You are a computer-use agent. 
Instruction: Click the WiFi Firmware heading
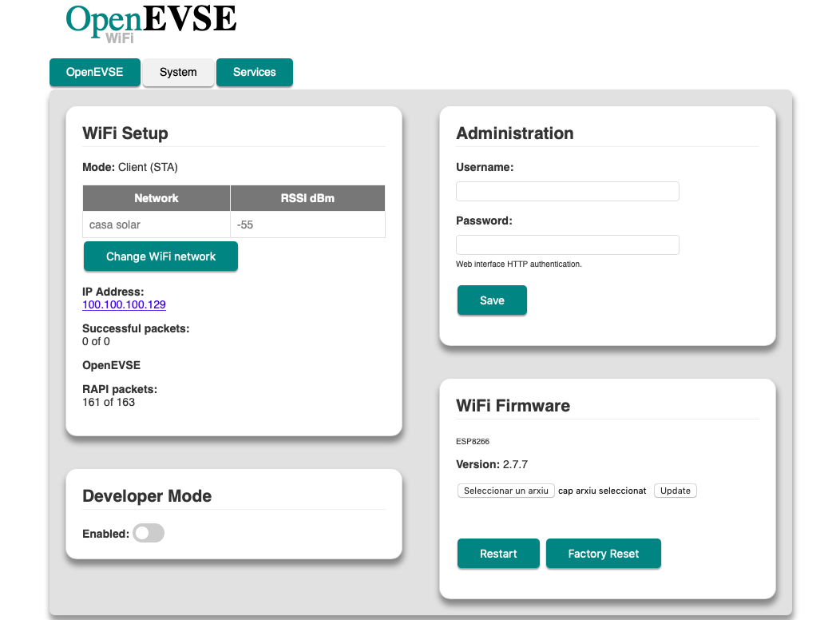(513, 406)
